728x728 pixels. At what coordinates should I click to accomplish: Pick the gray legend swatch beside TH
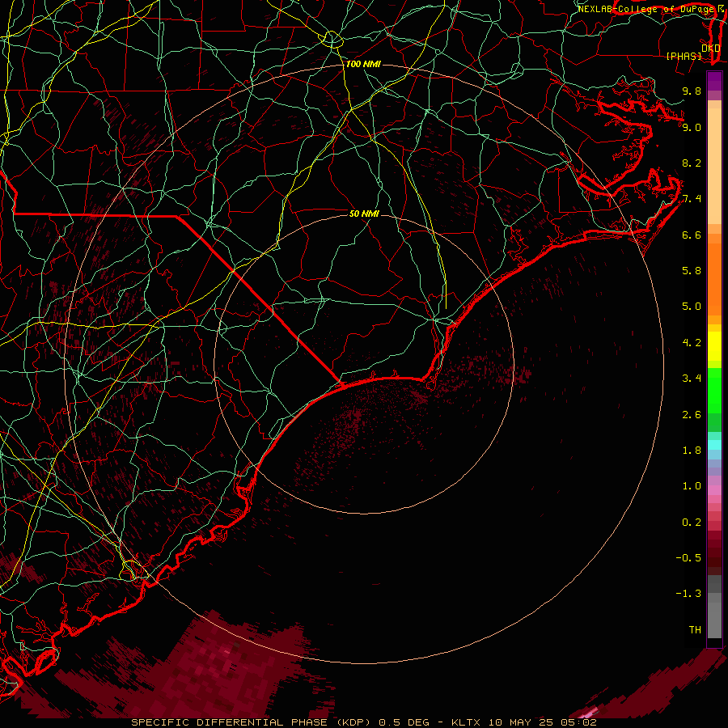[x=714, y=622]
